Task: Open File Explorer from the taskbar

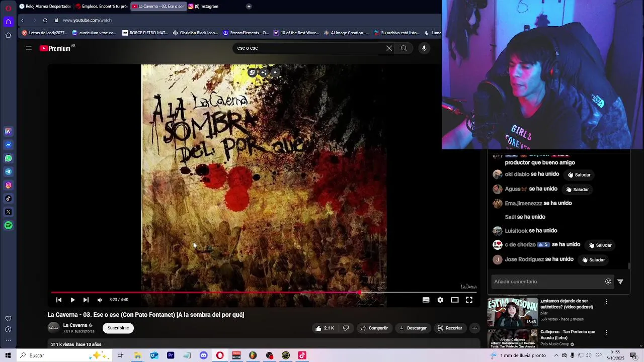Action: pyautogui.click(x=137, y=355)
